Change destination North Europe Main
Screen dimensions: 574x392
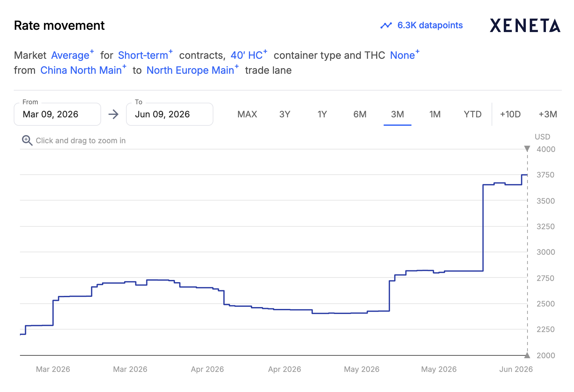point(192,70)
